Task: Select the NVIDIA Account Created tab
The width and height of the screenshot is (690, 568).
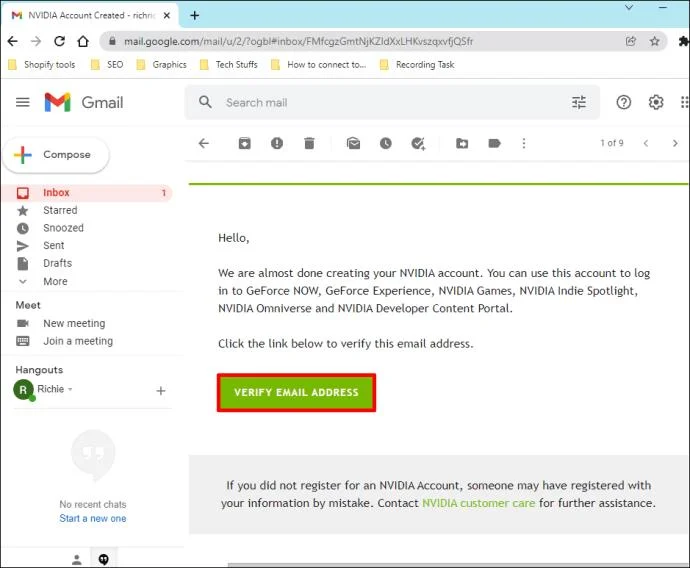Action: [90, 15]
